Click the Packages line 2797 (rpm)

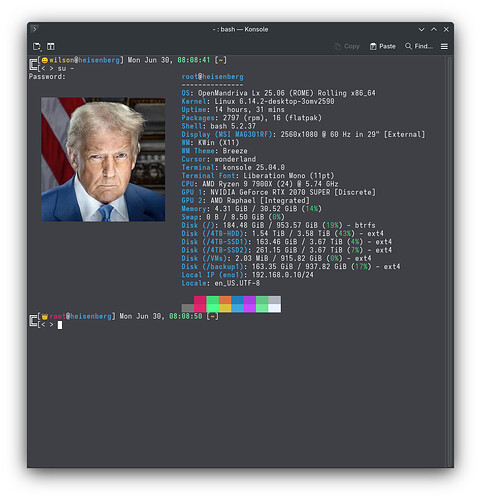(252, 118)
